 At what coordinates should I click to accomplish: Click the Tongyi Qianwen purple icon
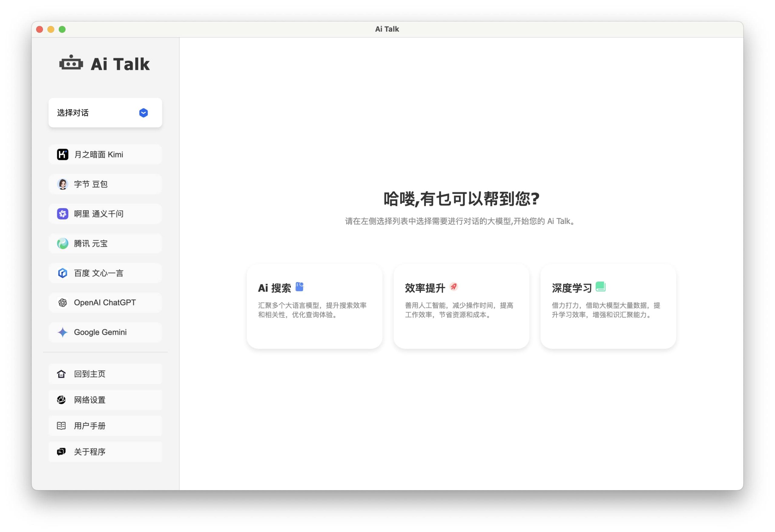click(x=62, y=214)
